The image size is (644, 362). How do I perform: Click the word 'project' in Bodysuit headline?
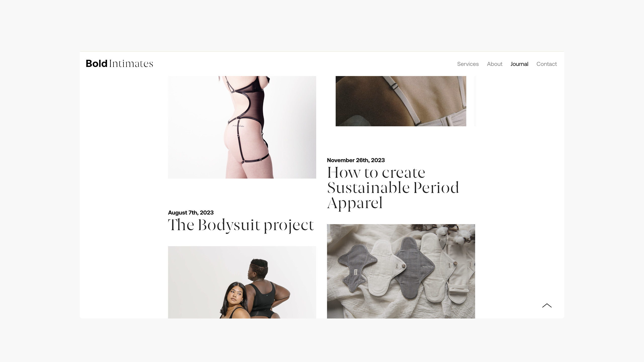click(x=289, y=225)
